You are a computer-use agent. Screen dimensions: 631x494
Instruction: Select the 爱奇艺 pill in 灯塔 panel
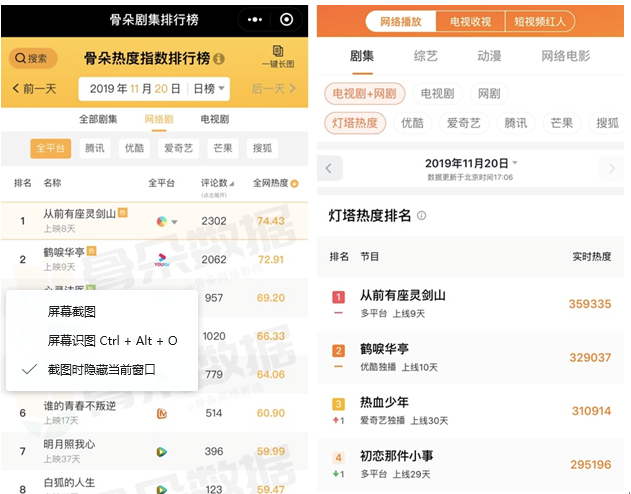464,123
